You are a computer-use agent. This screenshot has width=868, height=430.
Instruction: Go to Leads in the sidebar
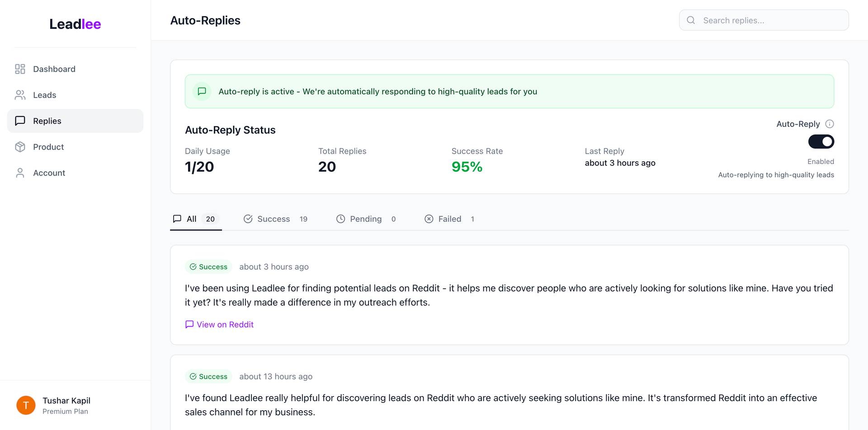(44, 95)
